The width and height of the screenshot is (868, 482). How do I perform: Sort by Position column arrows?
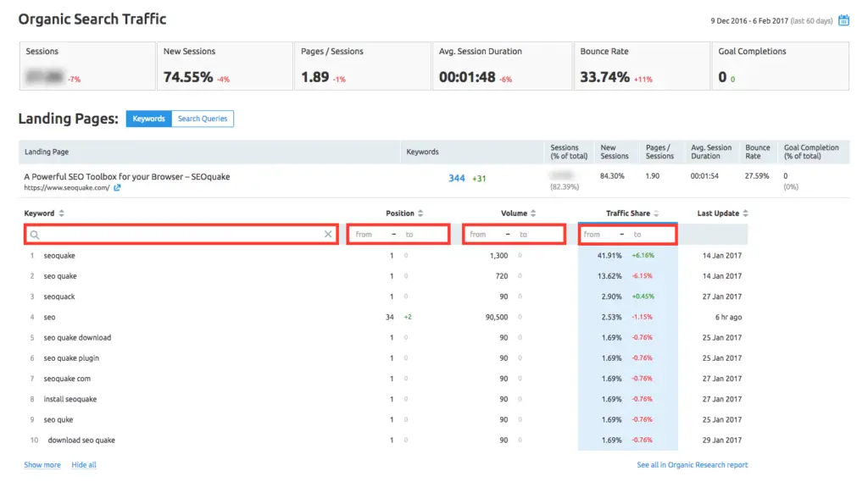420,213
